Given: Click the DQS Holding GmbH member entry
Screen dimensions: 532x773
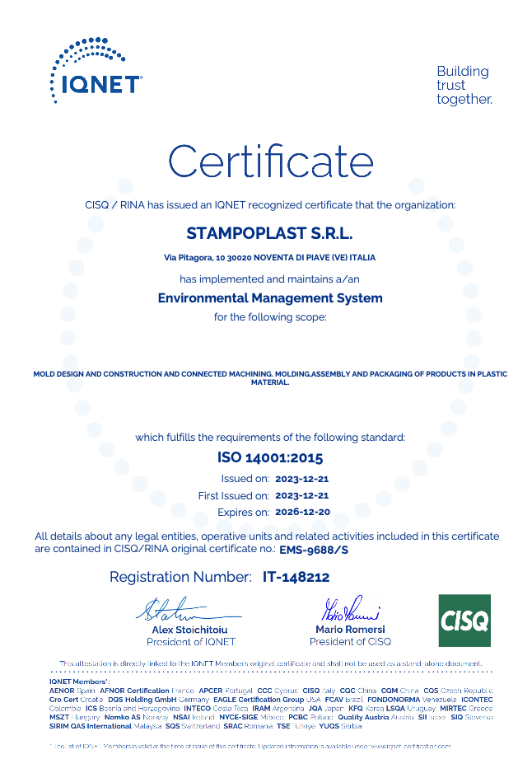Looking at the screenshot, I should coord(159,700).
